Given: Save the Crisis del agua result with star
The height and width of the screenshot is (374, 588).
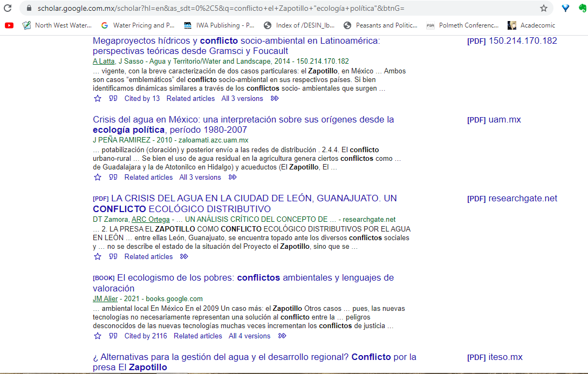Looking at the screenshot, I should (x=98, y=178).
